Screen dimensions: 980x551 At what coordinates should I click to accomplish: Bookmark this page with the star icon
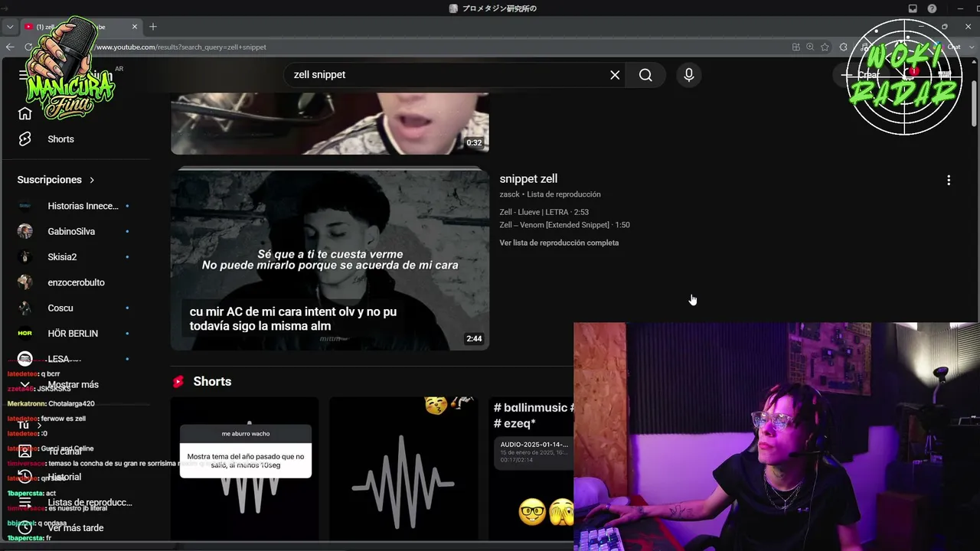click(x=825, y=47)
